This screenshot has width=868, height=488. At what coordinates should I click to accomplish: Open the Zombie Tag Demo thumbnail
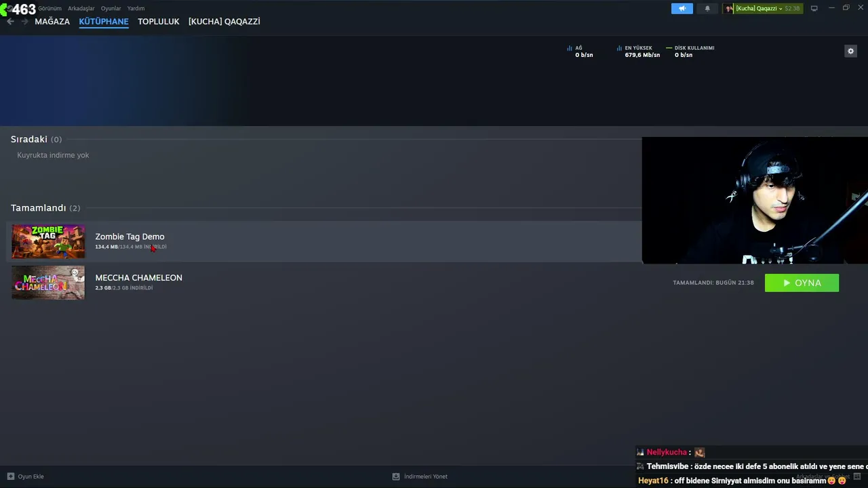click(x=48, y=241)
